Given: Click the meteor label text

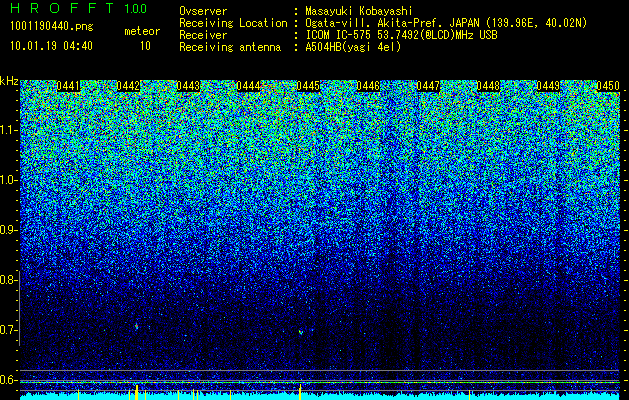Looking at the screenshot, I should pos(142,31).
